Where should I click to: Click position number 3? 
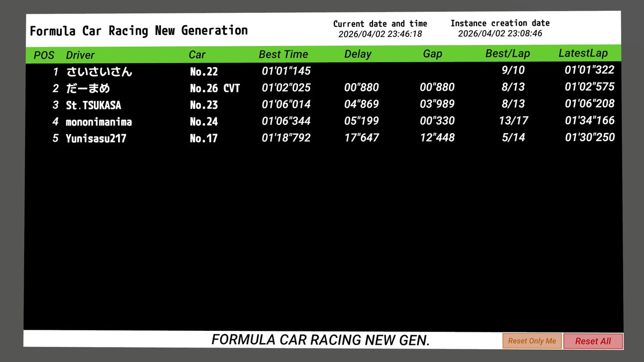pyautogui.click(x=55, y=105)
